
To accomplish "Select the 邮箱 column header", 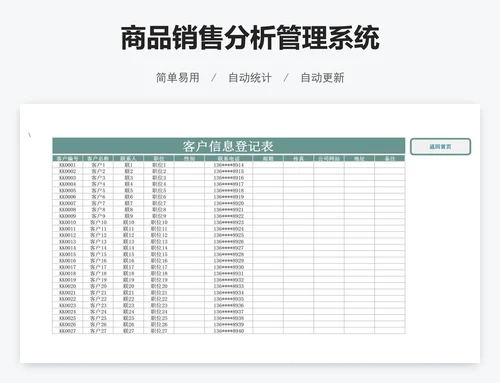I will [x=268, y=158].
